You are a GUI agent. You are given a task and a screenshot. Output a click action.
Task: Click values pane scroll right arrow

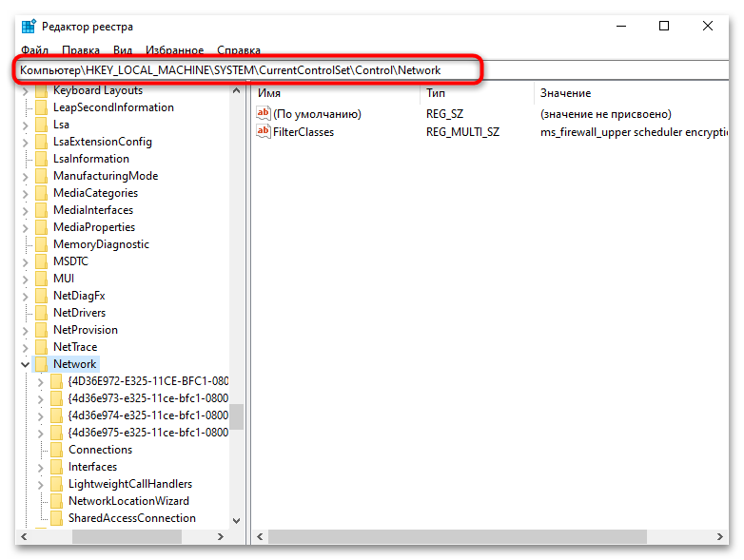(720, 537)
